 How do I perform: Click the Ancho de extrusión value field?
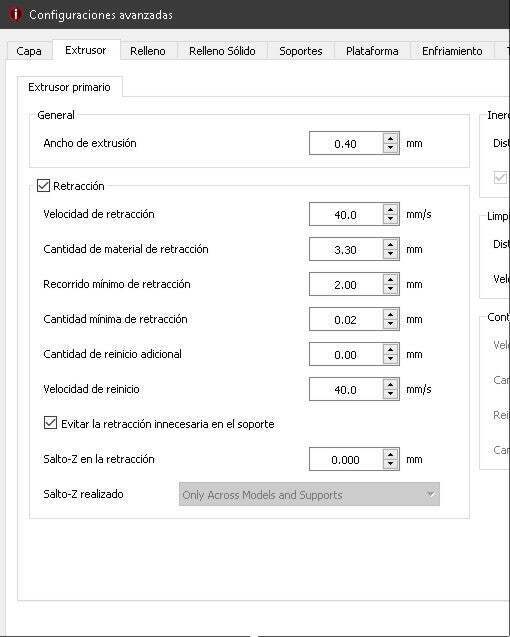(346, 143)
